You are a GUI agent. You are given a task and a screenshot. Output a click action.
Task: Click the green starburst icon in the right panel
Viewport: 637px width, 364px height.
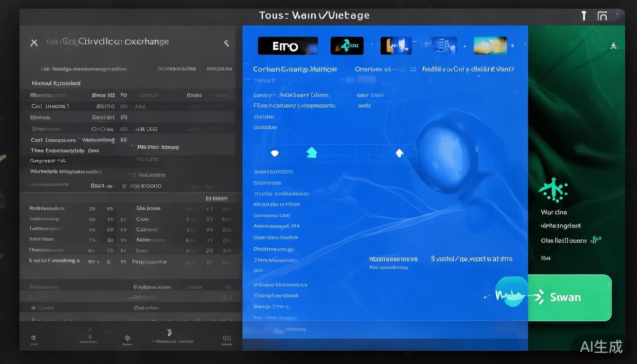point(553,190)
